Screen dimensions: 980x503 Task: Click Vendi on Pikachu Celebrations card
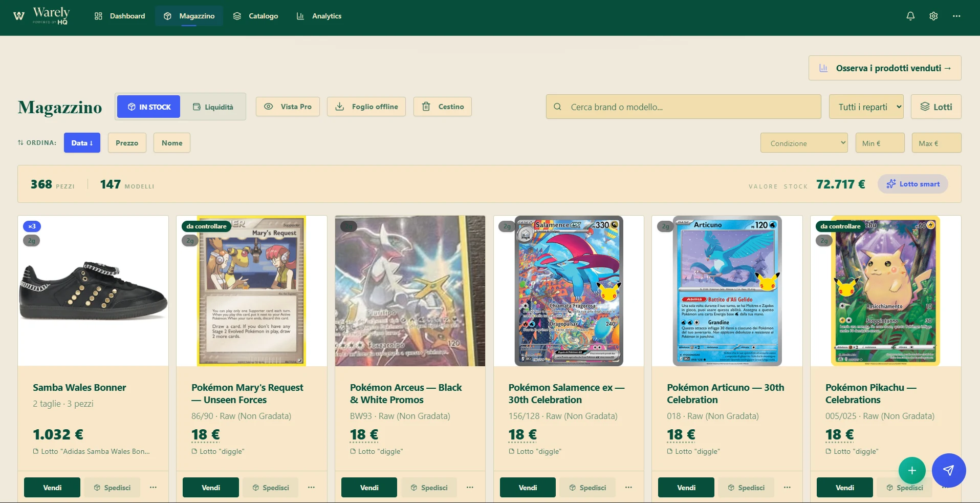[845, 488]
